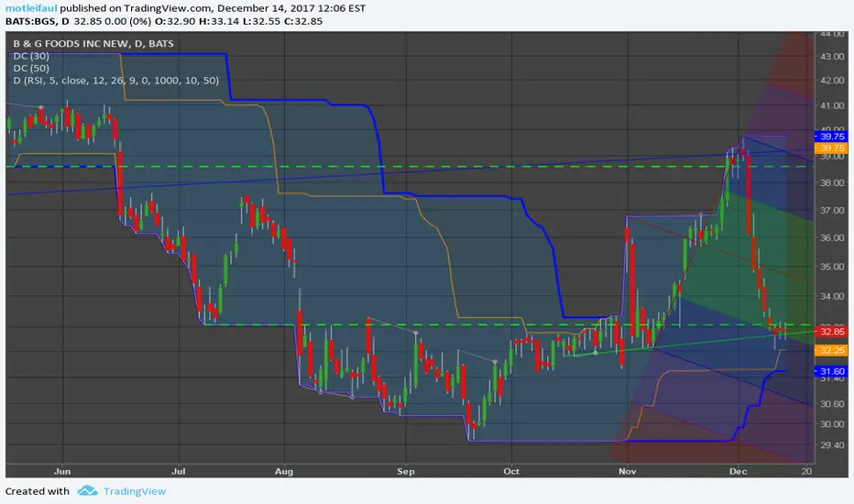Viewport: 854px width, 504px height.
Task: Click the Oct label on time axis
Action: (x=511, y=471)
